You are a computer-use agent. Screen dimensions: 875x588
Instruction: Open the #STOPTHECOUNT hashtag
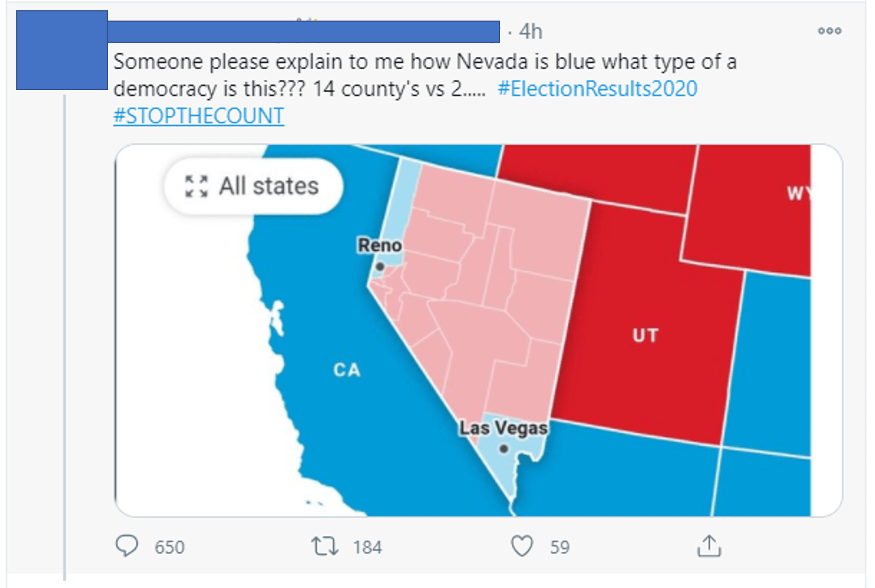click(x=198, y=115)
